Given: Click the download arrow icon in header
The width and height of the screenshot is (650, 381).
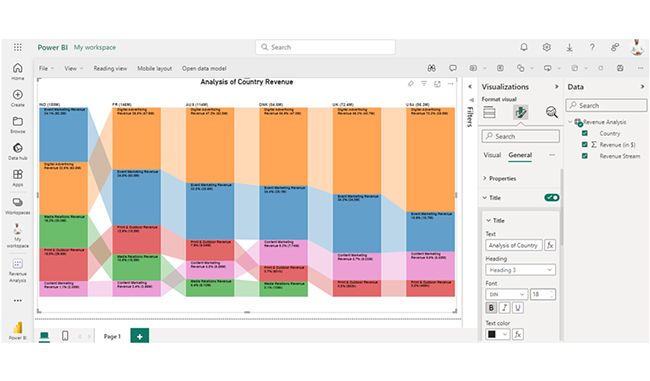Looking at the screenshot, I should [x=570, y=47].
